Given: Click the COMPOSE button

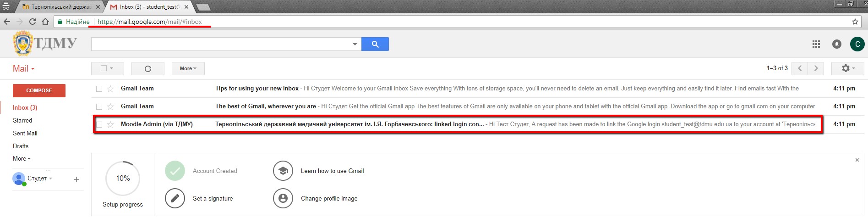Looking at the screenshot, I should click(39, 90).
